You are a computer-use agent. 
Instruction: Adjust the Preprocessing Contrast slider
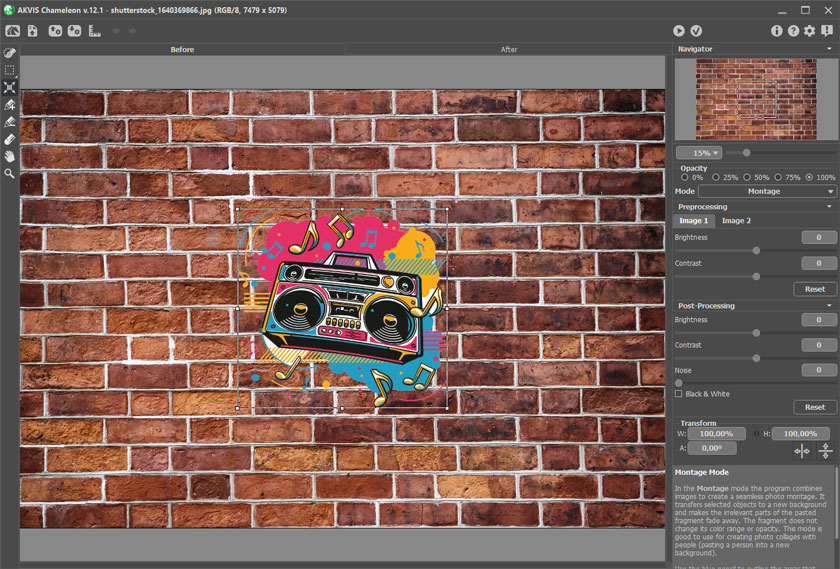pos(756,276)
